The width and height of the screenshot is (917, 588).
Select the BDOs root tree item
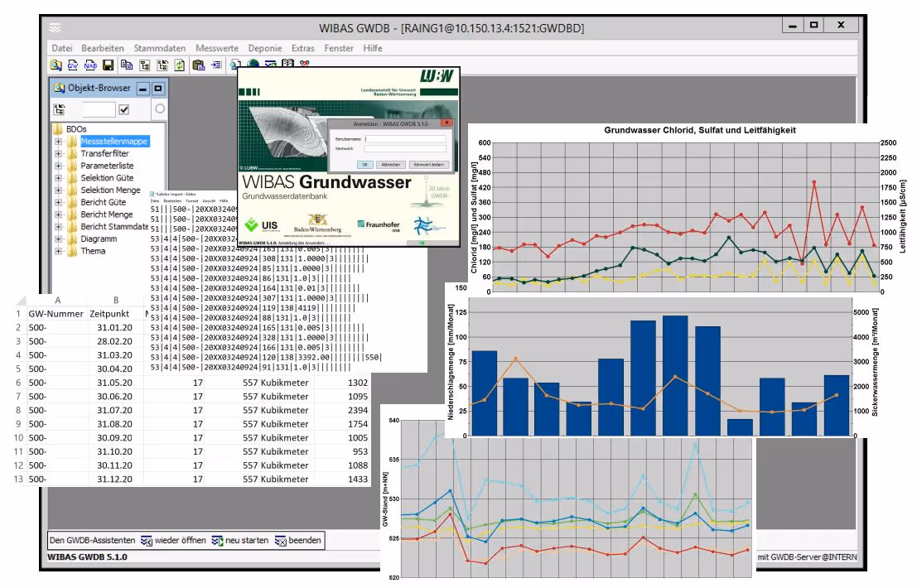point(76,129)
